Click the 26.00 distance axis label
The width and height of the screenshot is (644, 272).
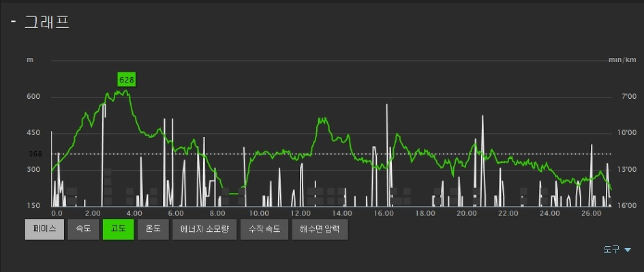click(x=591, y=213)
